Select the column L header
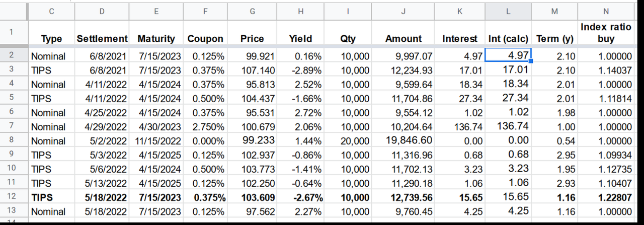Image resolution: width=644 pixels, height=225 pixels. point(508,11)
